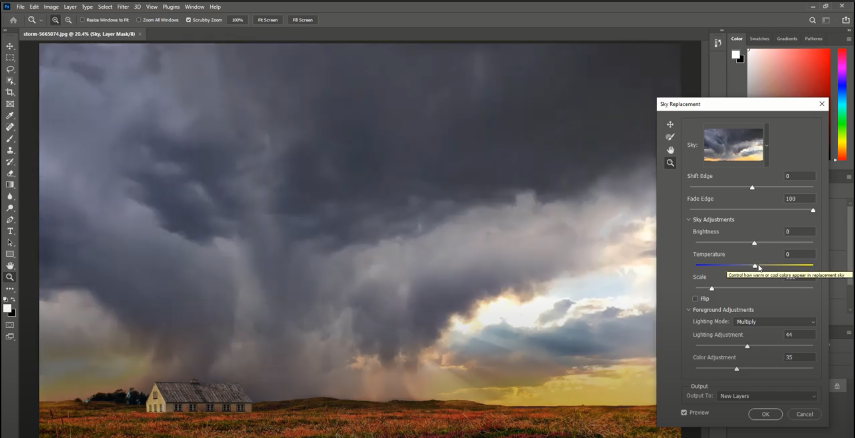Click the Fade Edge value field
Viewport: 855px width, 438px height.
pyautogui.click(x=799, y=199)
